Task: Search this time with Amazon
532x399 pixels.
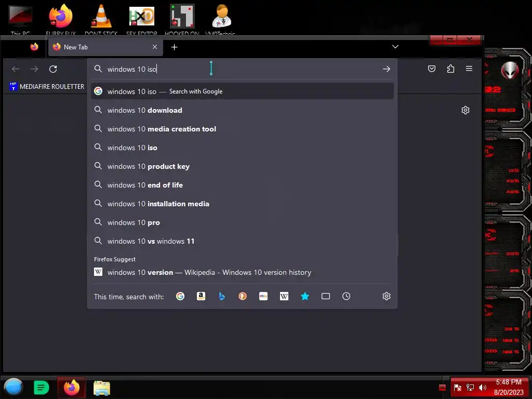Action: coord(201,296)
